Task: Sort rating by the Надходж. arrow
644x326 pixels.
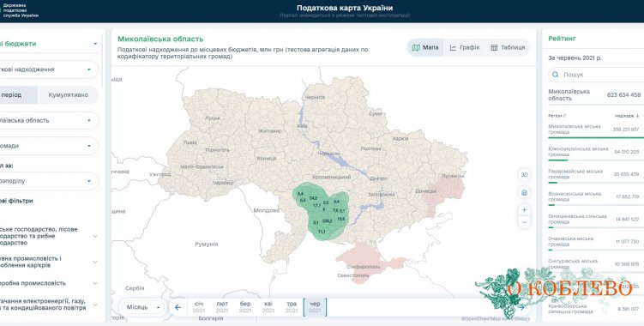Action: 637,116
